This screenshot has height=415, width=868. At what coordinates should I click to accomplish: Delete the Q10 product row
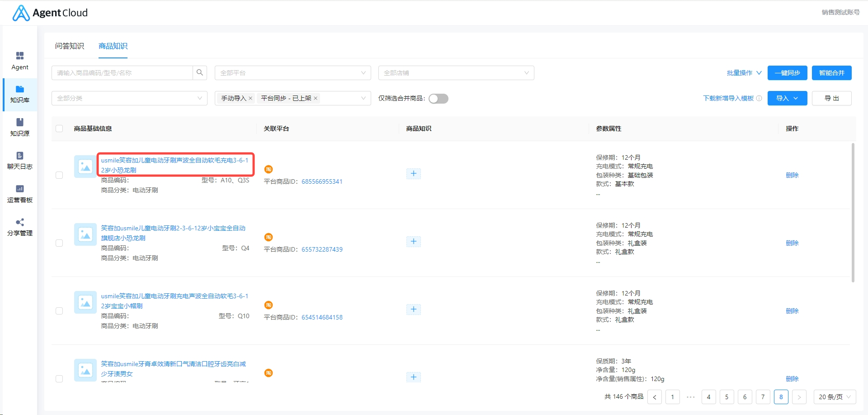pos(792,311)
